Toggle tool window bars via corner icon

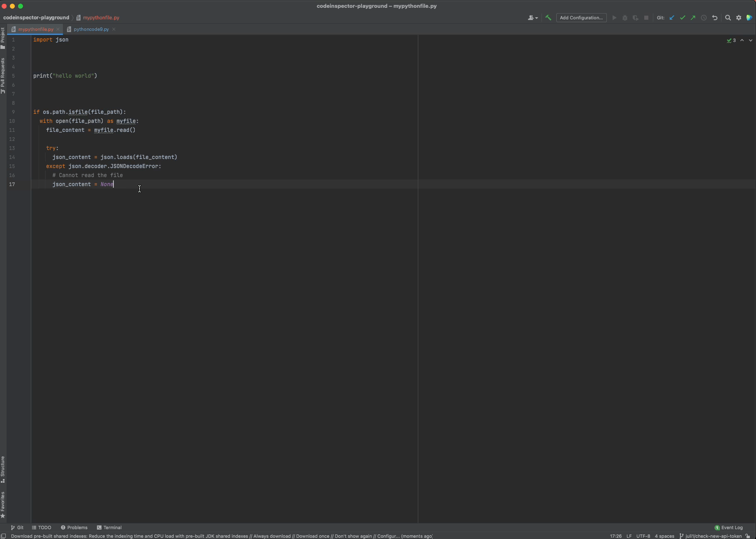tap(3, 536)
